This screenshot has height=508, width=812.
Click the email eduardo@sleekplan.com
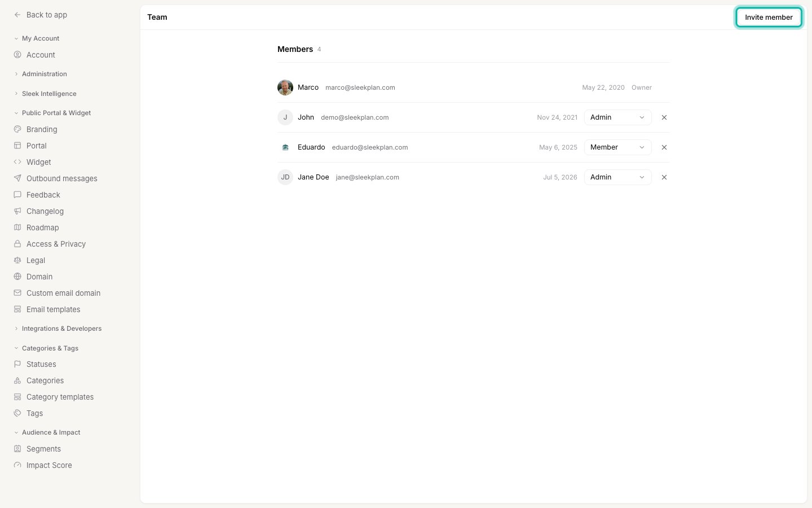point(370,147)
